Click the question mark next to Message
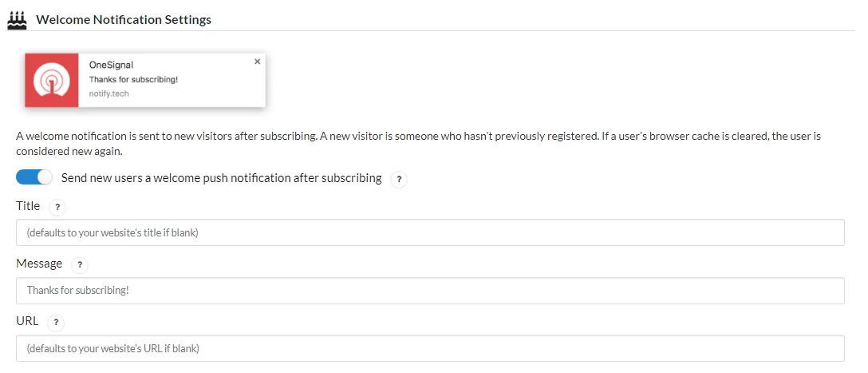 coord(80,265)
